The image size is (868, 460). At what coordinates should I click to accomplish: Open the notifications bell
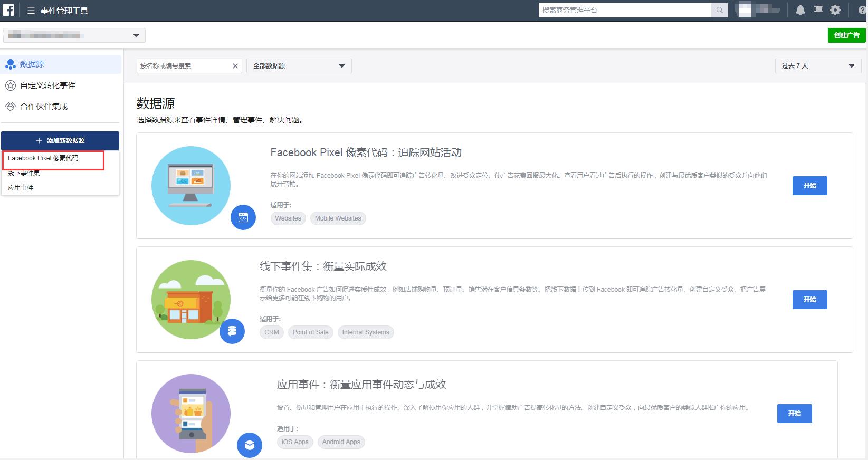(800, 10)
